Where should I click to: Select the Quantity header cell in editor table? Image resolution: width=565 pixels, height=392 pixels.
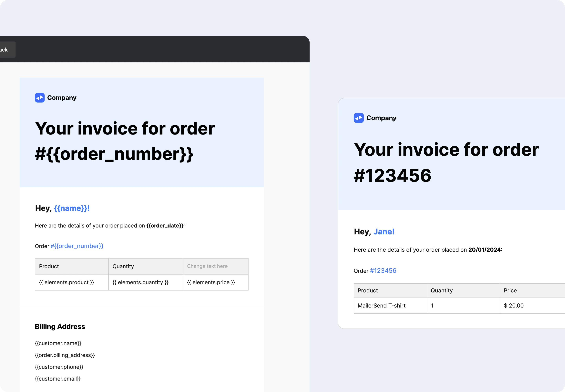tap(146, 266)
